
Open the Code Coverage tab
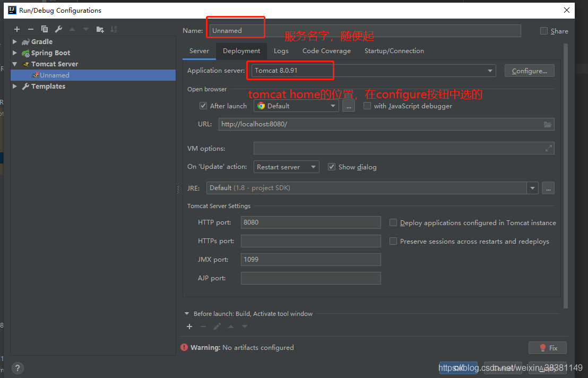(x=326, y=51)
